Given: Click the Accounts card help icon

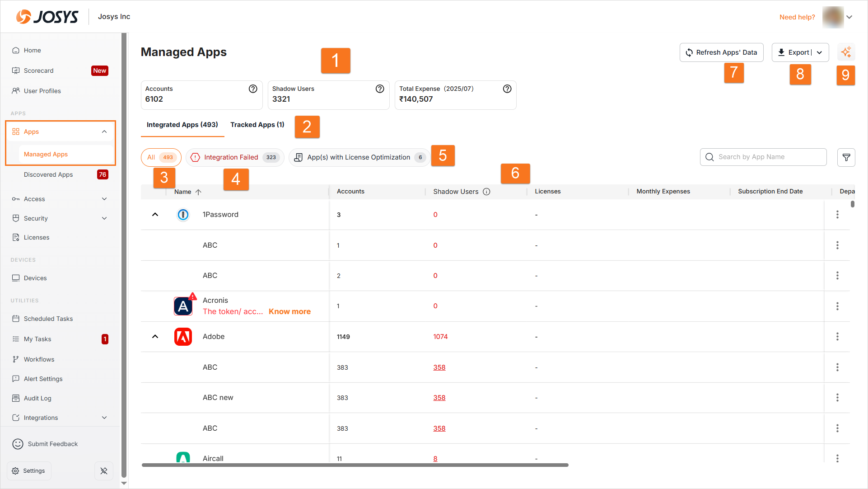Looking at the screenshot, I should click(253, 89).
